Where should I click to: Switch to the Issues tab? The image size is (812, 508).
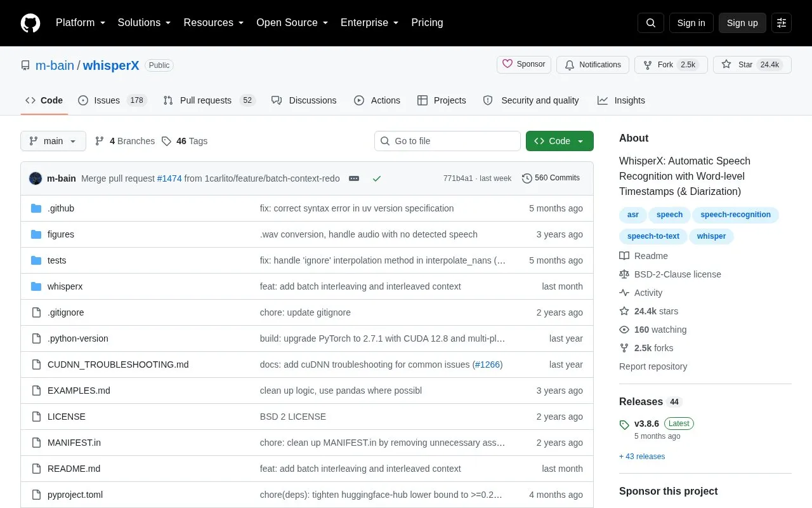112,100
